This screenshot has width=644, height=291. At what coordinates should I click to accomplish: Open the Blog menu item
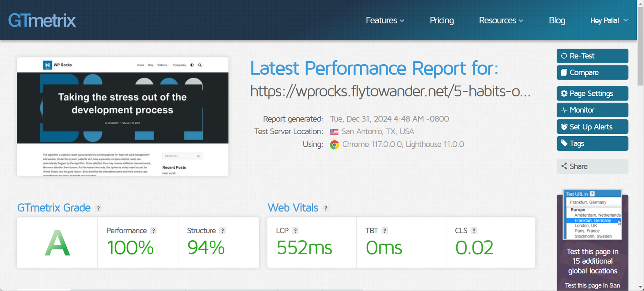[557, 20]
